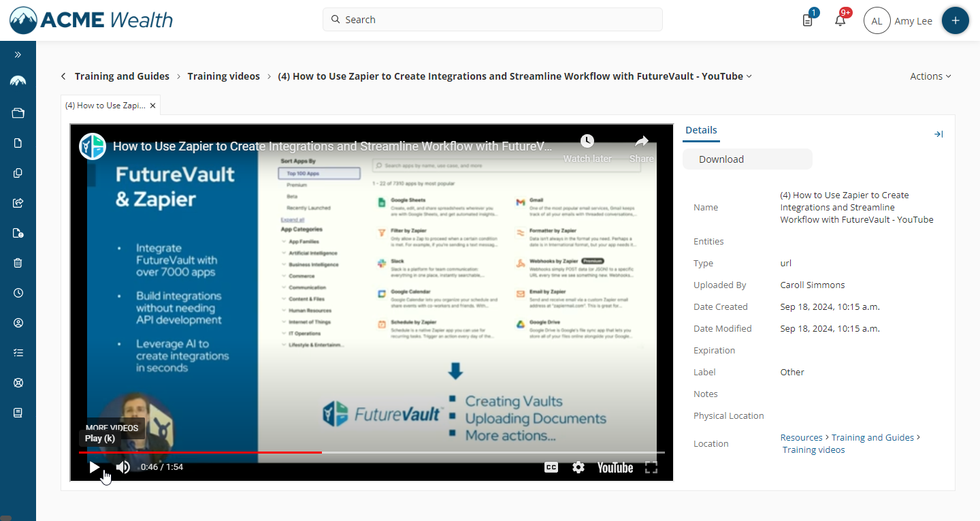
Task: Click inside the Search field
Action: point(492,20)
